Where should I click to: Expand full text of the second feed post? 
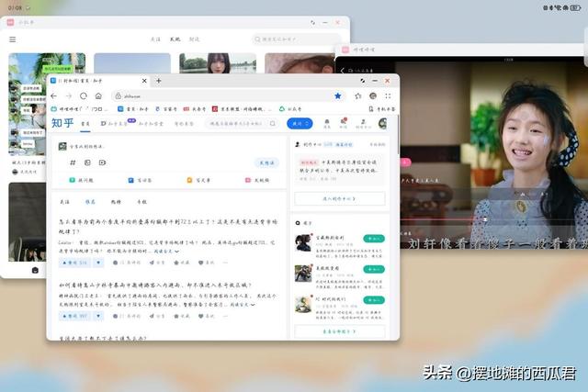[x=243, y=305]
